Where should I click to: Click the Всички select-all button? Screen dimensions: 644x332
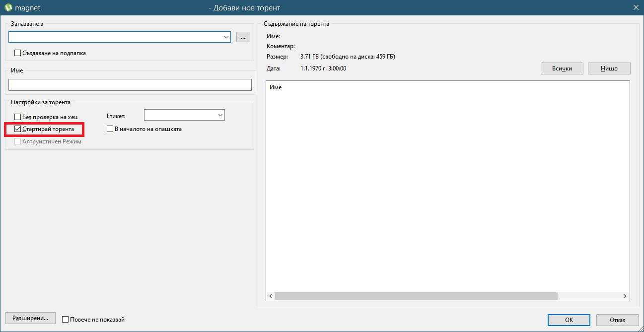(x=562, y=68)
